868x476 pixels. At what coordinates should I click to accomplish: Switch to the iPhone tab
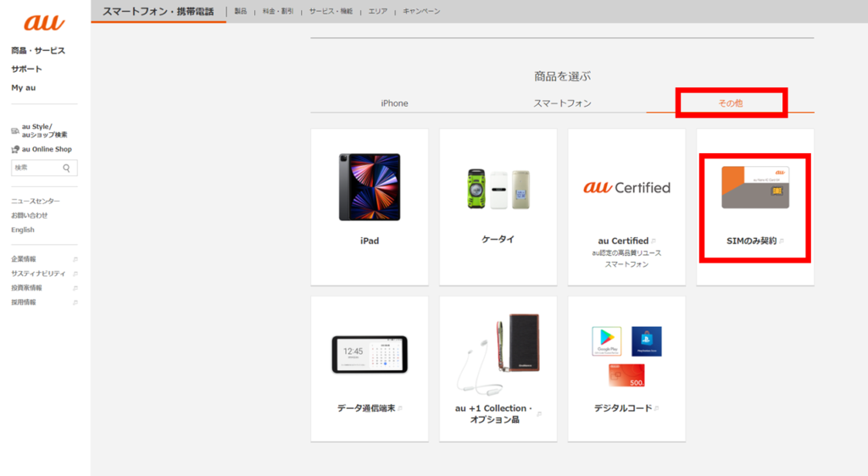click(x=394, y=103)
